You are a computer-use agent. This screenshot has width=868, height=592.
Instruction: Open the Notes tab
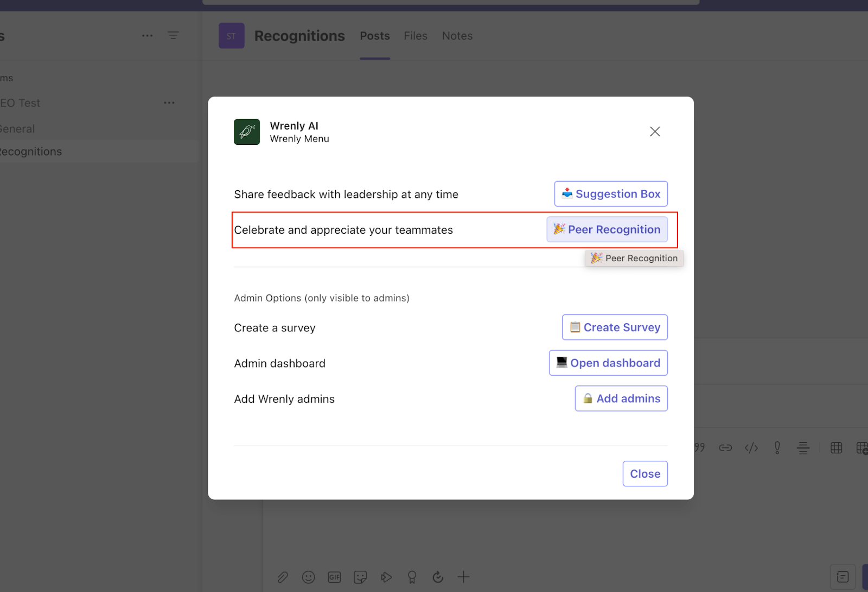pos(457,36)
